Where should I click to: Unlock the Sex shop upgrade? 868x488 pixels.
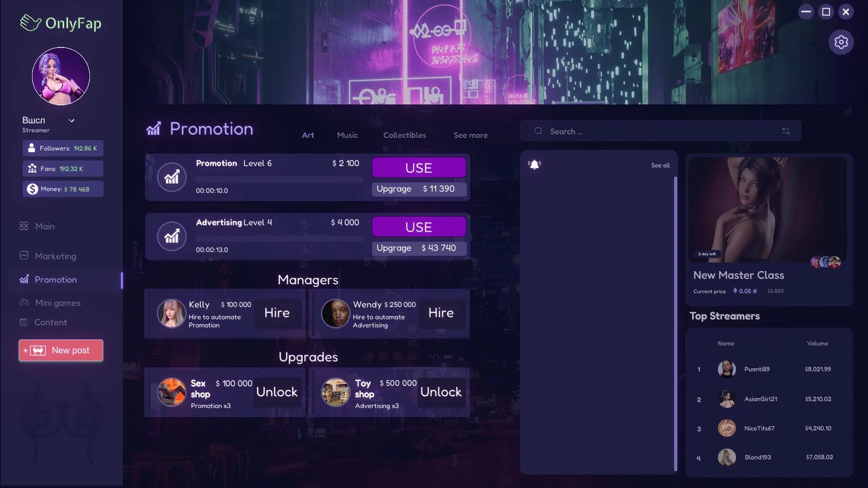(x=277, y=392)
